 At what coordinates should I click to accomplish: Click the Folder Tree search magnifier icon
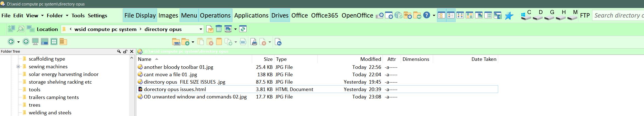pos(119,51)
